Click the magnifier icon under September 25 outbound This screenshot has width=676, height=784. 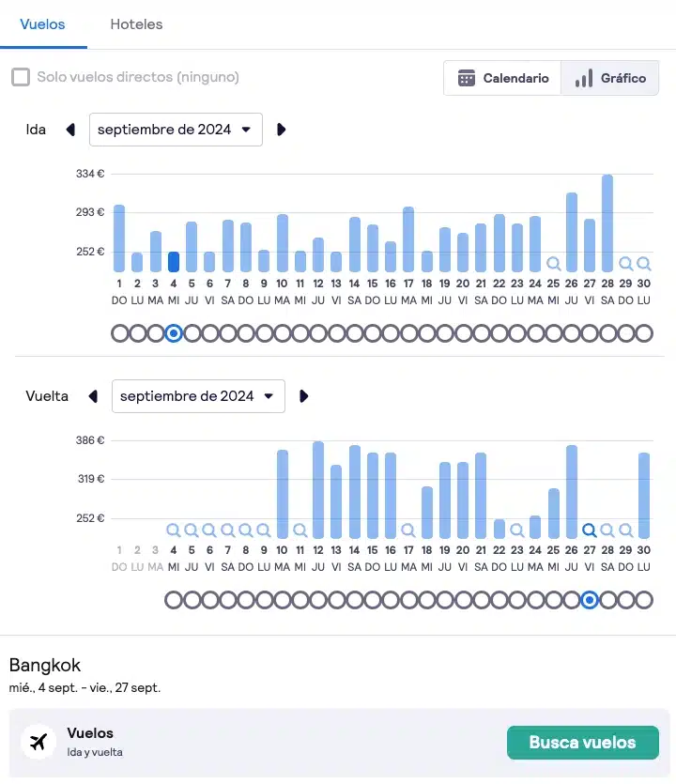click(552, 264)
